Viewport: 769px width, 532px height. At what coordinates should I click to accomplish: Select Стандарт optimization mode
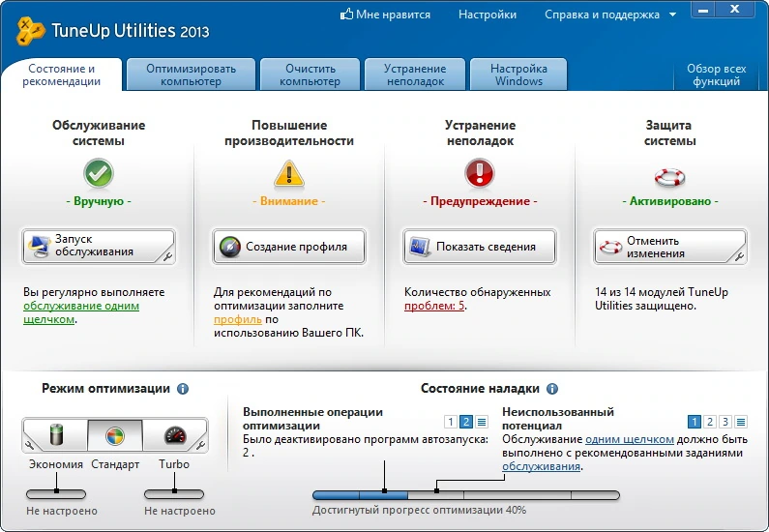(x=115, y=435)
